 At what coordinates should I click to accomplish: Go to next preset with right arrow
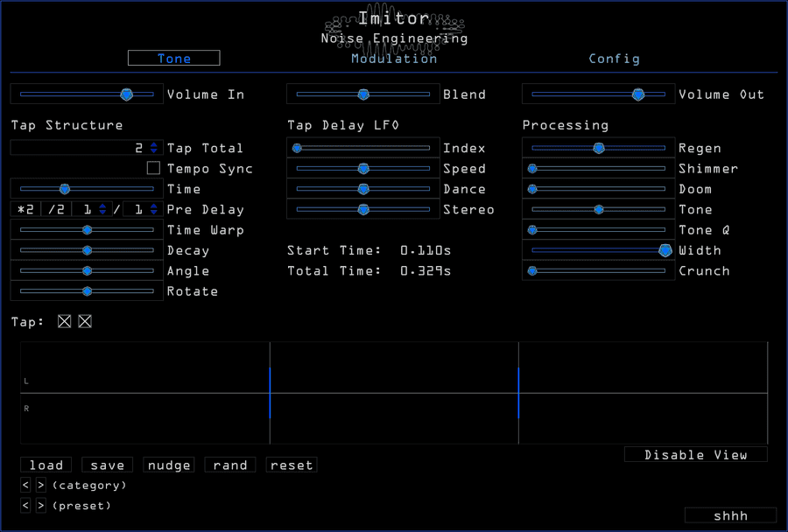coord(41,506)
